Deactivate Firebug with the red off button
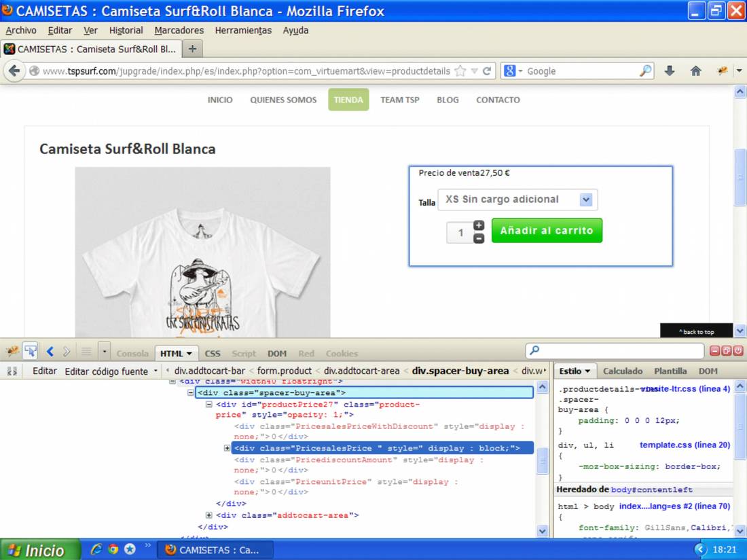The image size is (747, 560). (x=738, y=351)
